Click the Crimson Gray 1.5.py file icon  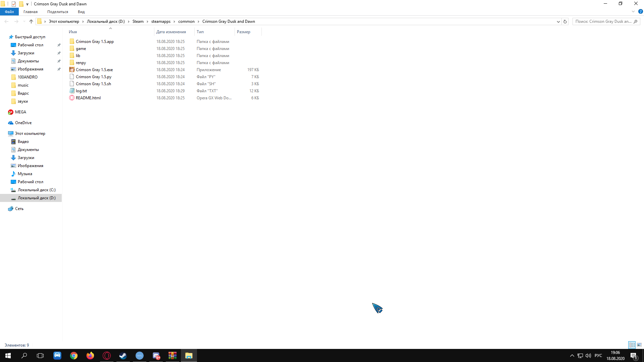pyautogui.click(x=72, y=77)
